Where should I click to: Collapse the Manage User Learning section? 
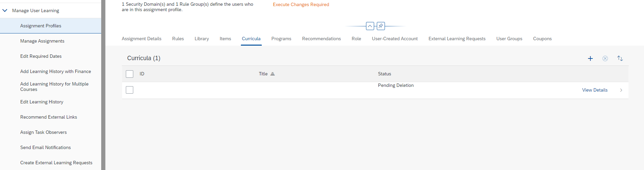click(5, 10)
